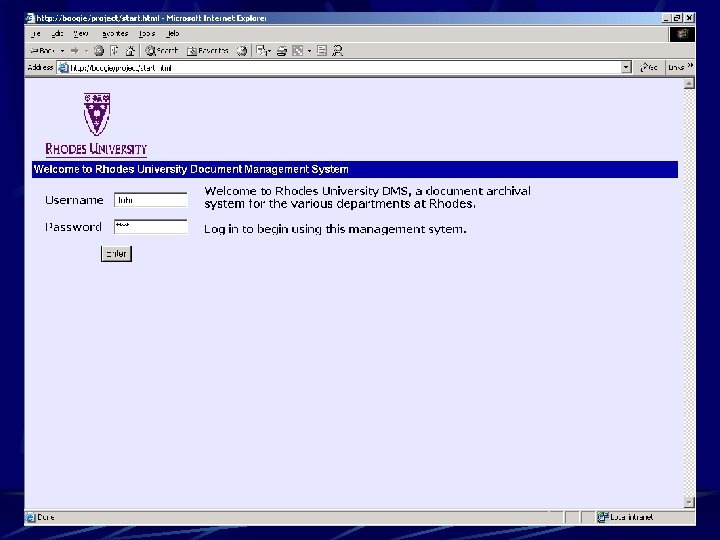Image resolution: width=720 pixels, height=540 pixels.
Task: Click the page icon in the Address bar
Action: (63, 68)
